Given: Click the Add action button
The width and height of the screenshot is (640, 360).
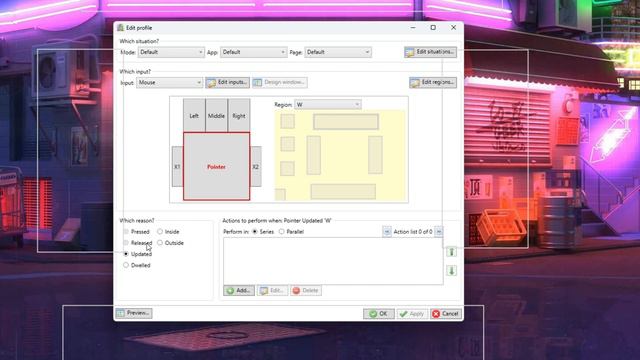Looking at the screenshot, I should (x=239, y=291).
